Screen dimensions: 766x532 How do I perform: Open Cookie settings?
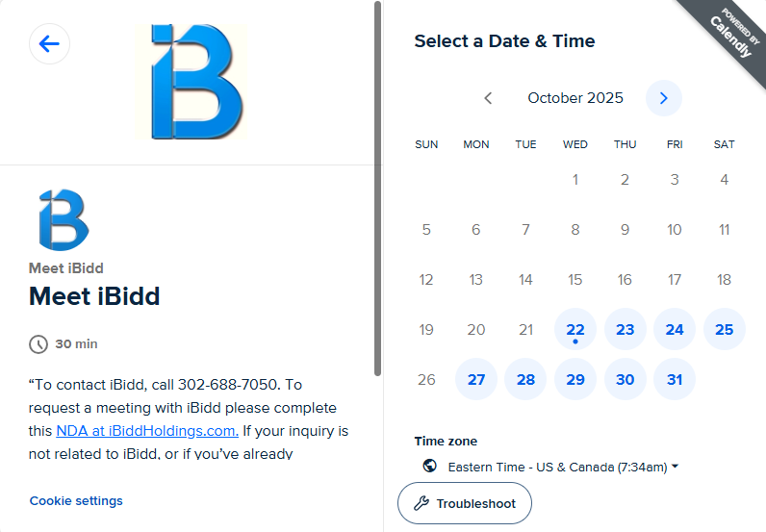(76, 500)
